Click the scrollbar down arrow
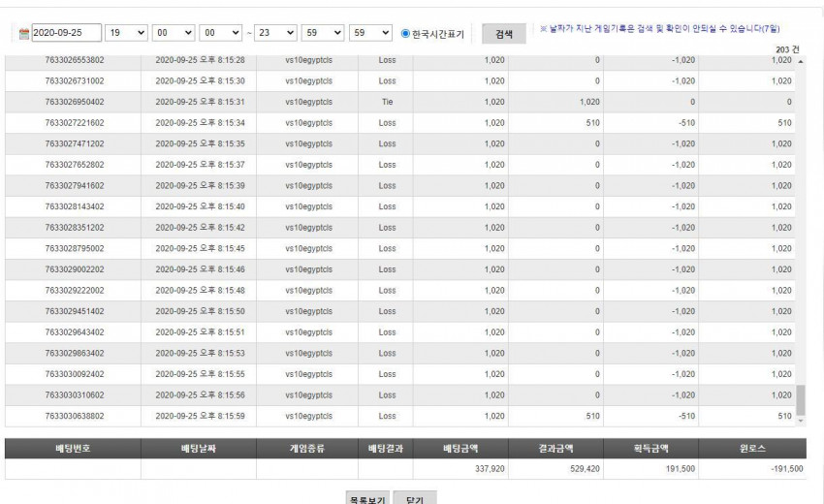824x504 pixels. pos(801,421)
